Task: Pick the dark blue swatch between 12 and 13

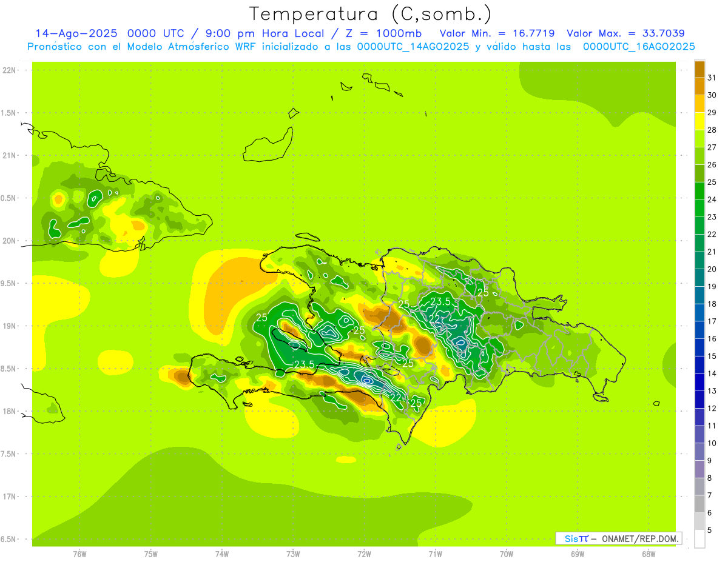Action: [x=699, y=400]
